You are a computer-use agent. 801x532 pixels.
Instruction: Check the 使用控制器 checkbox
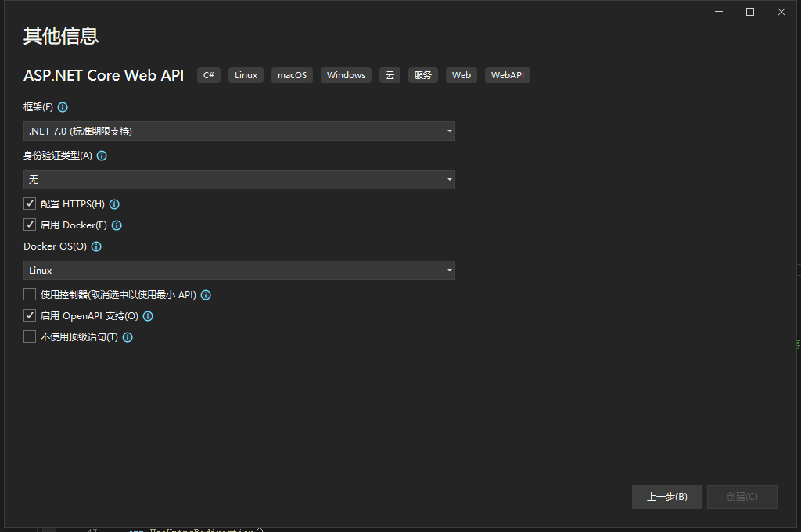pyautogui.click(x=30, y=294)
